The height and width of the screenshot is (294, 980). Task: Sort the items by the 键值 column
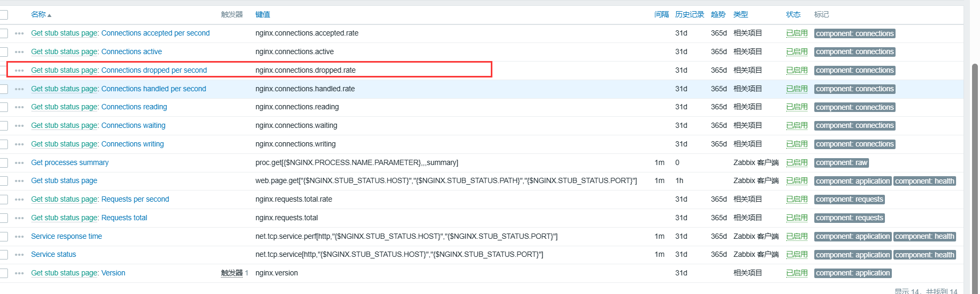[262, 15]
